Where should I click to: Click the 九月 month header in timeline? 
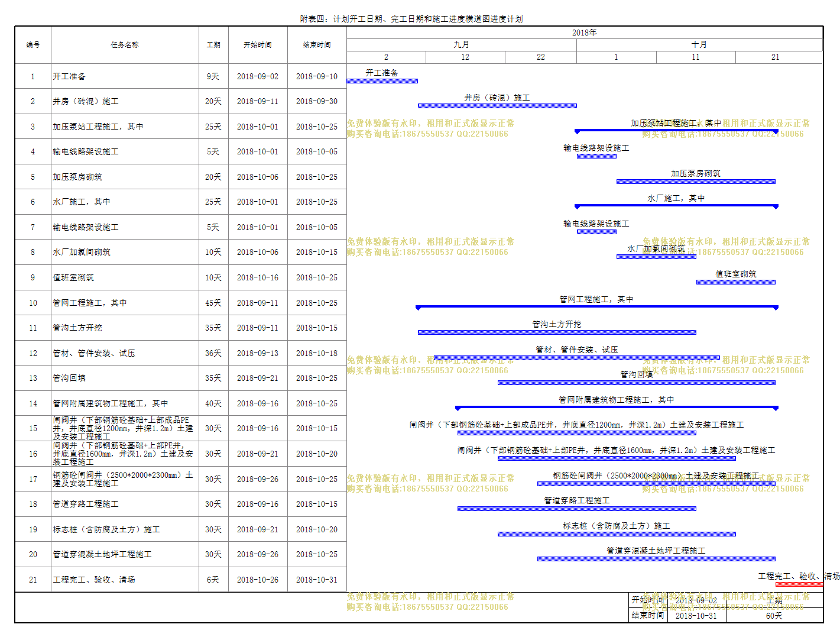coord(462,44)
